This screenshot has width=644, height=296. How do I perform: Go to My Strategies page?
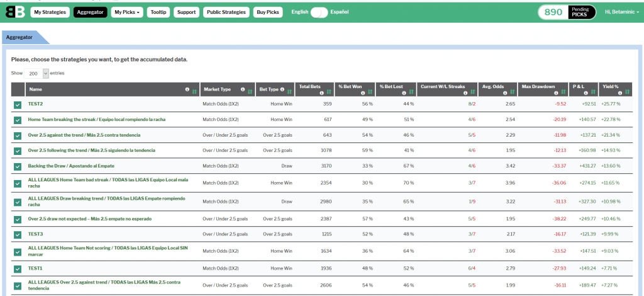[x=50, y=13]
